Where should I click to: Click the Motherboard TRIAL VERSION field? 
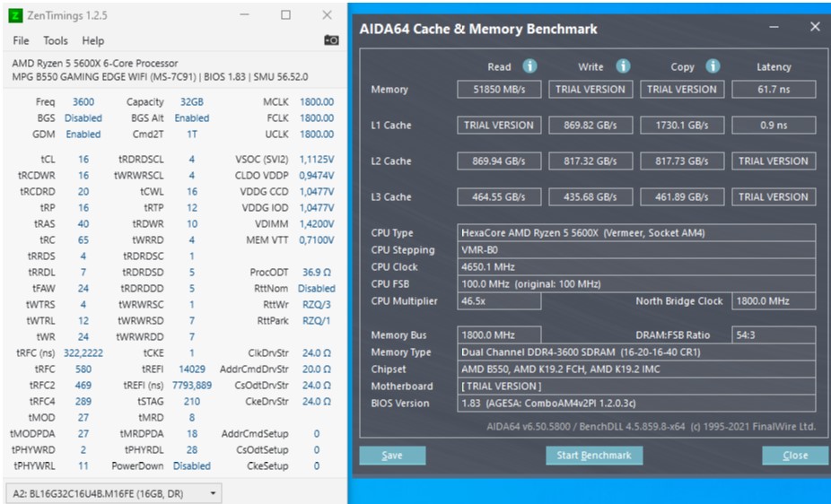(636, 386)
